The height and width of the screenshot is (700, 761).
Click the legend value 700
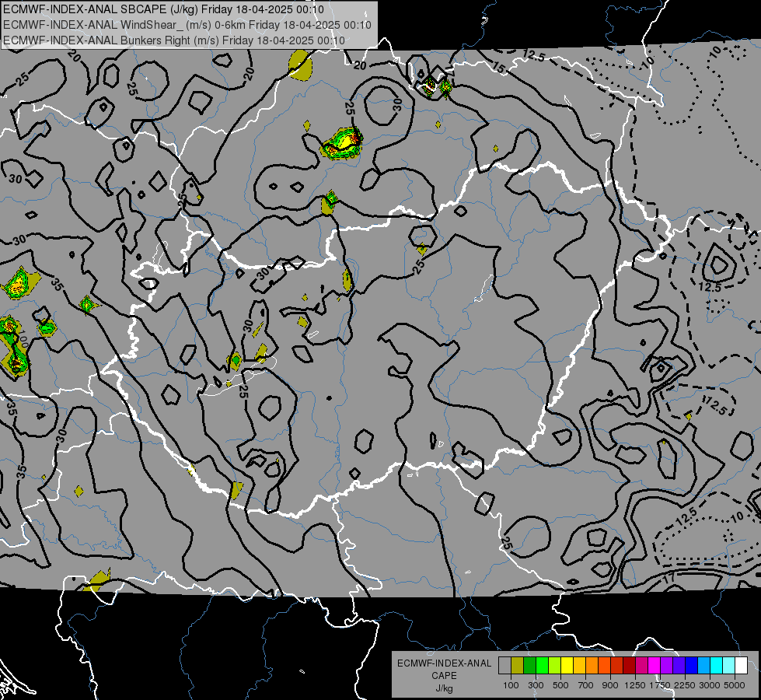(586, 685)
